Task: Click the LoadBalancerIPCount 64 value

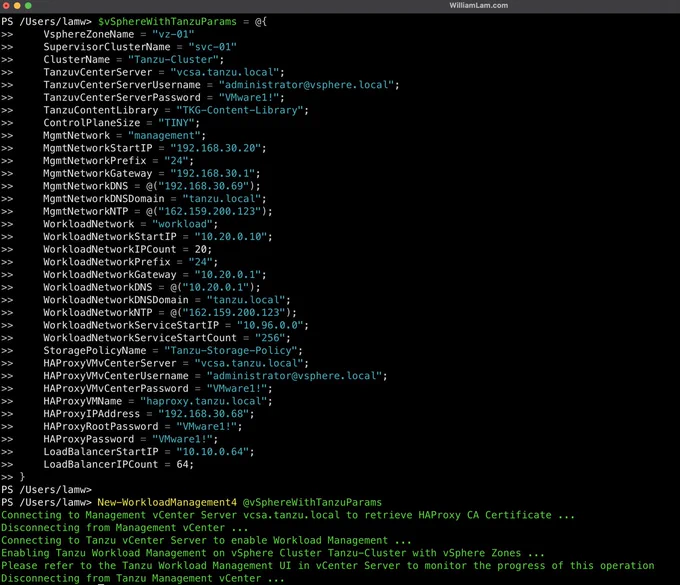Action: point(182,464)
